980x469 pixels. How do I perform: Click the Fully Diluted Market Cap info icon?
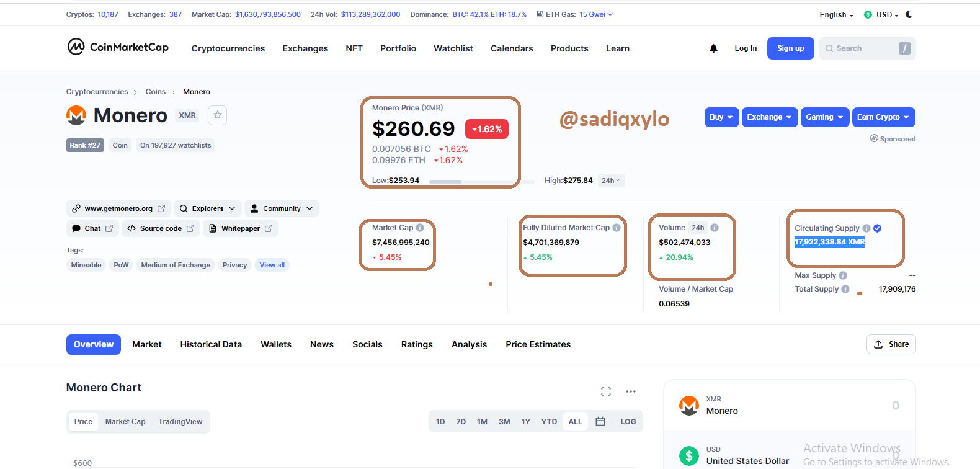tap(617, 228)
